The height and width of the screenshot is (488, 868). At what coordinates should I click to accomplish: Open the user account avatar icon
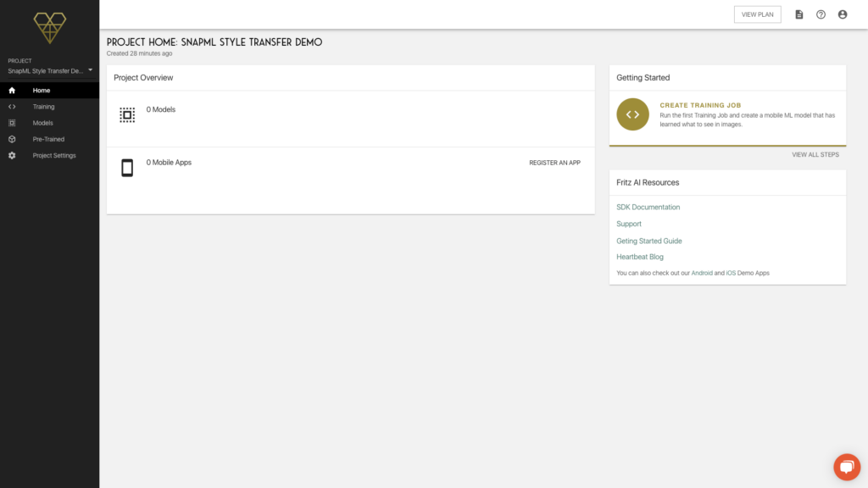point(843,14)
